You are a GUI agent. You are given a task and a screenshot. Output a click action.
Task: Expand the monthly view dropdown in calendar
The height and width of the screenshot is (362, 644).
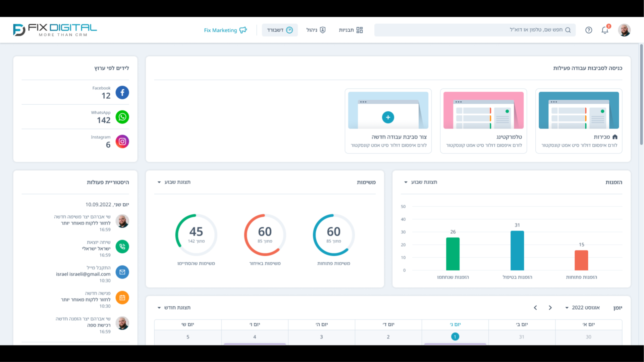pos(174,307)
